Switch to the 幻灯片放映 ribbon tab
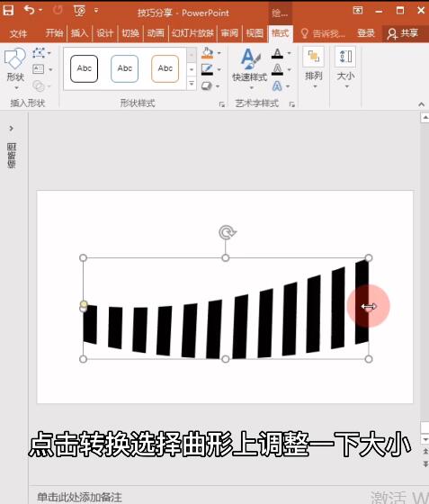Viewport: 429px width, 504px height. [192, 33]
